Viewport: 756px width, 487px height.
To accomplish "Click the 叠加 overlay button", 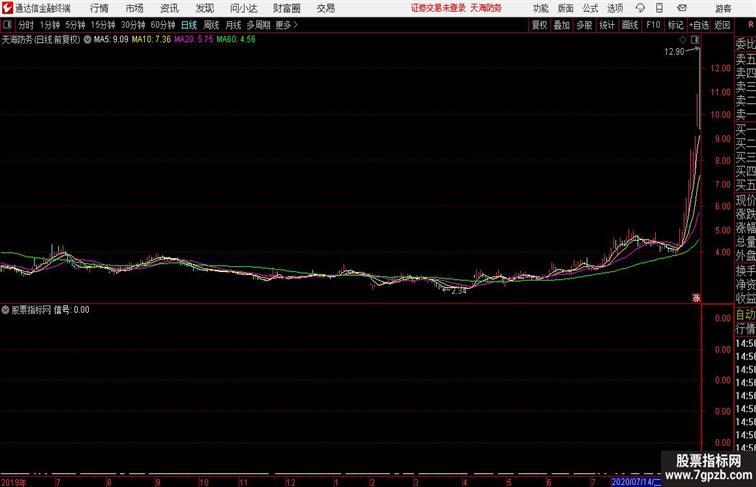I will tap(562, 25).
